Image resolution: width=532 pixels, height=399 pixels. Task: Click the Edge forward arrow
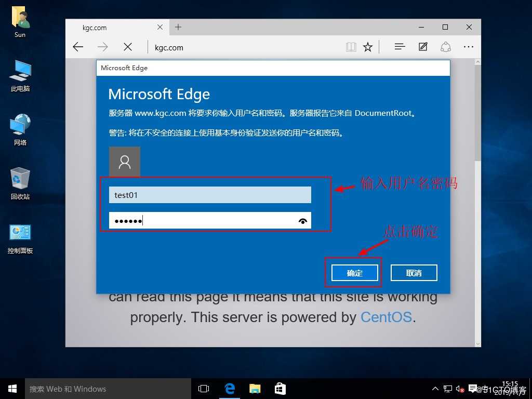pos(102,47)
